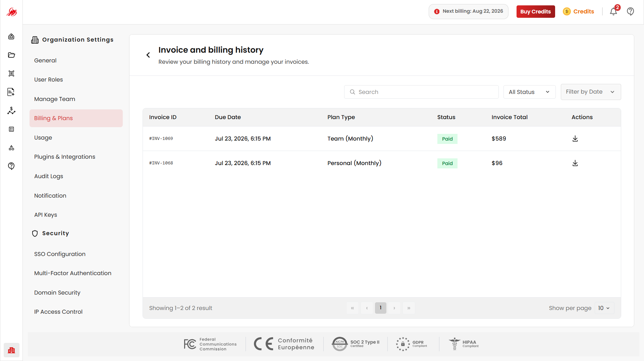
Task: Click the Status column header
Action: [x=446, y=117]
